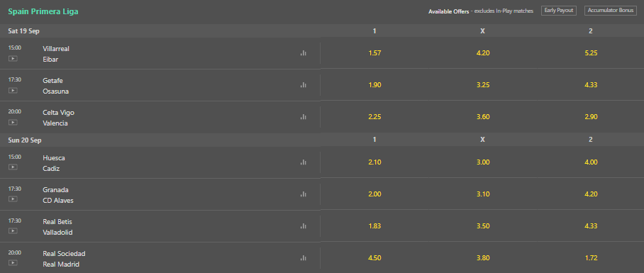Viewport: 644px width, 273px height.
Task: Click live stream icon for Granada match
Action: click(13, 199)
